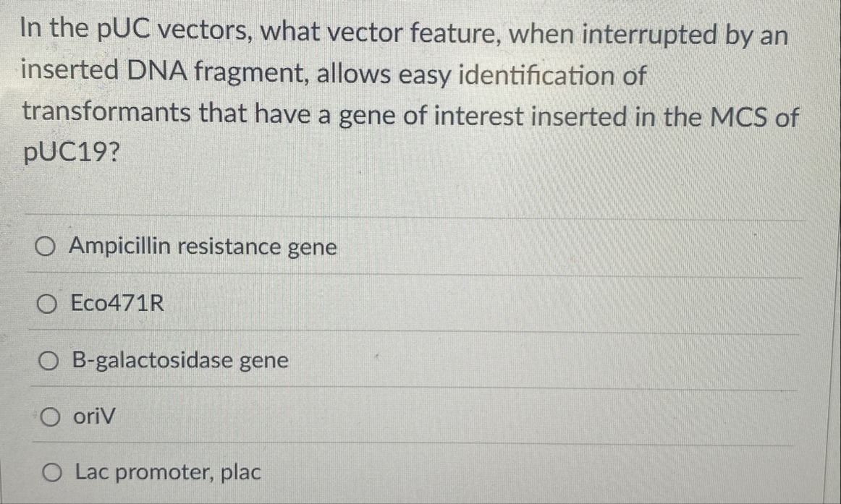
Task: Click the Ampicillin resistance gene label text
Action: click(202, 247)
